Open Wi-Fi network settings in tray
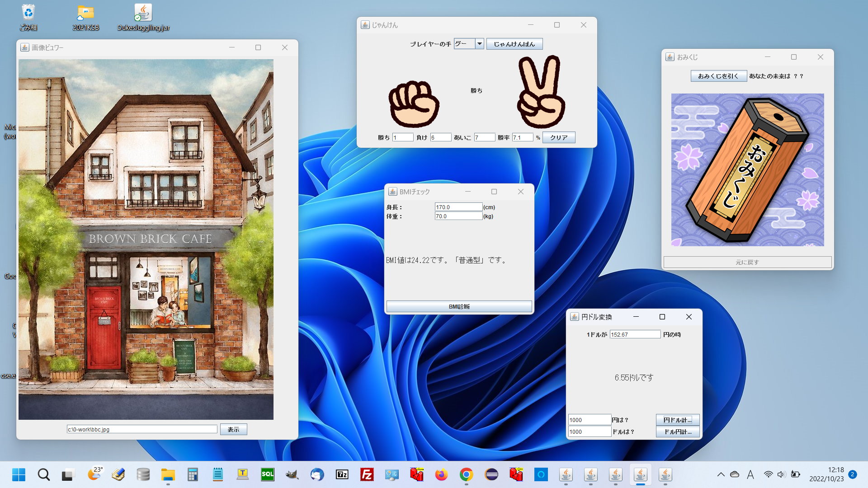This screenshot has width=868, height=488. click(768, 474)
